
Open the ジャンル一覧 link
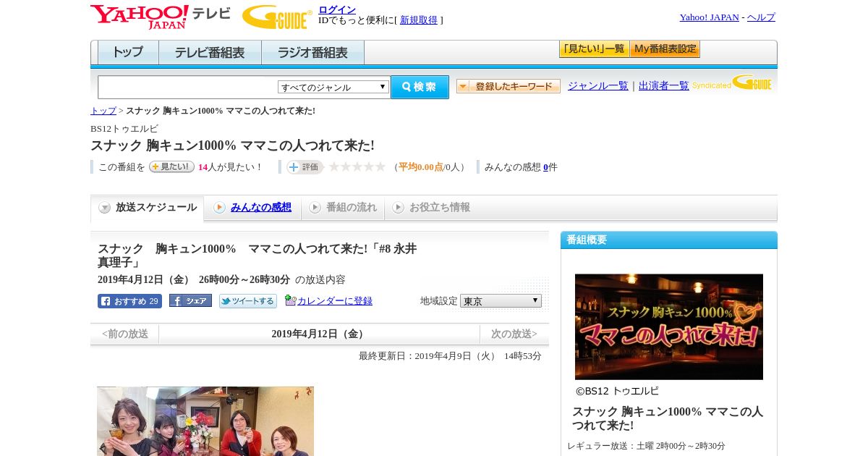(x=598, y=86)
